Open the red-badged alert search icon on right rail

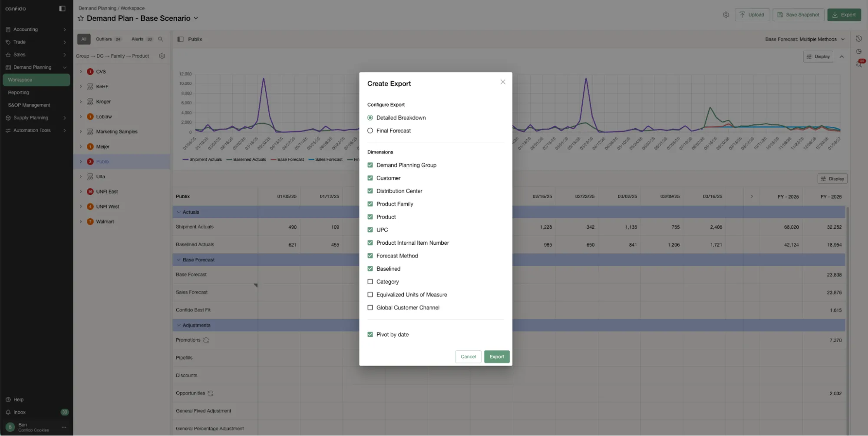(859, 63)
